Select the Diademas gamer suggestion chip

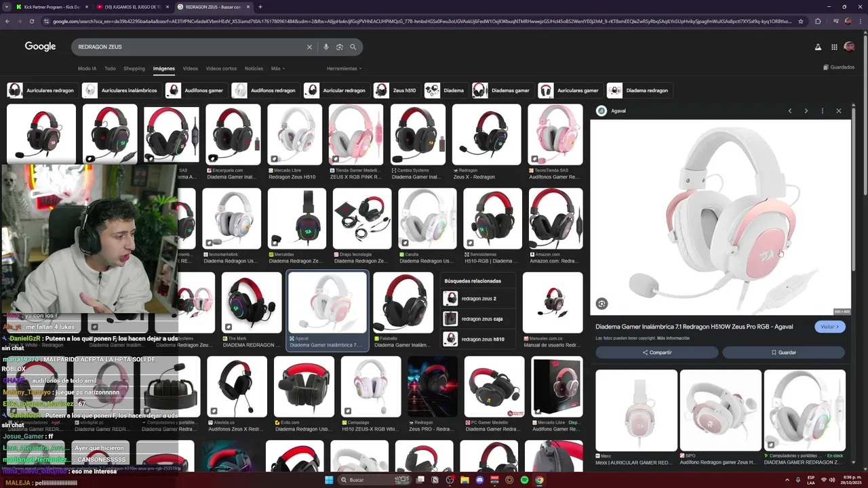502,90
